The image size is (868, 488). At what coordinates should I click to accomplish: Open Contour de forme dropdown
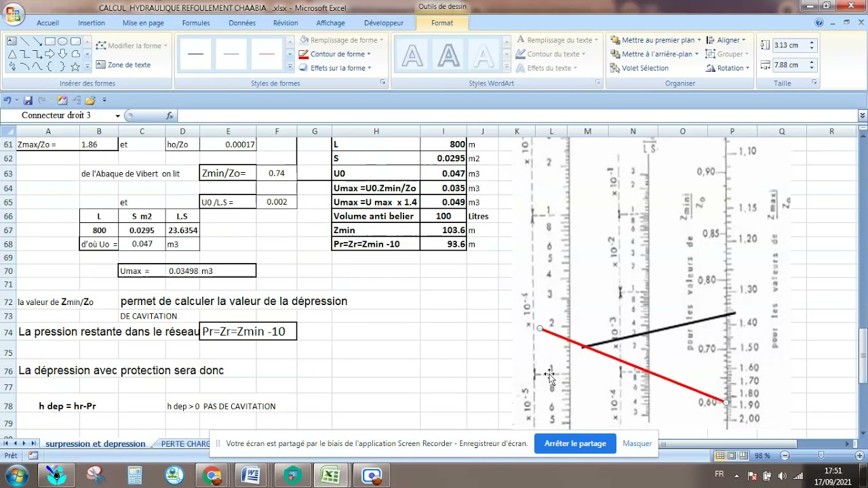coord(335,54)
